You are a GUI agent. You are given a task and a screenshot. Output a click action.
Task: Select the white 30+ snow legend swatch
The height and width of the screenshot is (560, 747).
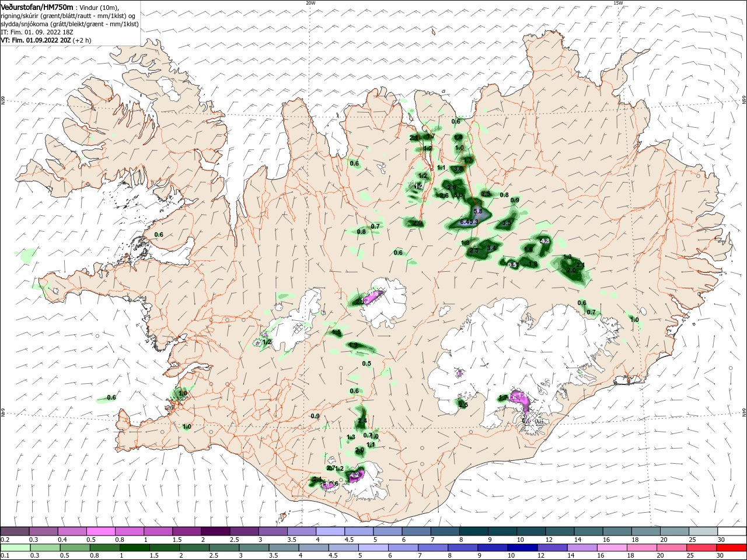(731, 531)
